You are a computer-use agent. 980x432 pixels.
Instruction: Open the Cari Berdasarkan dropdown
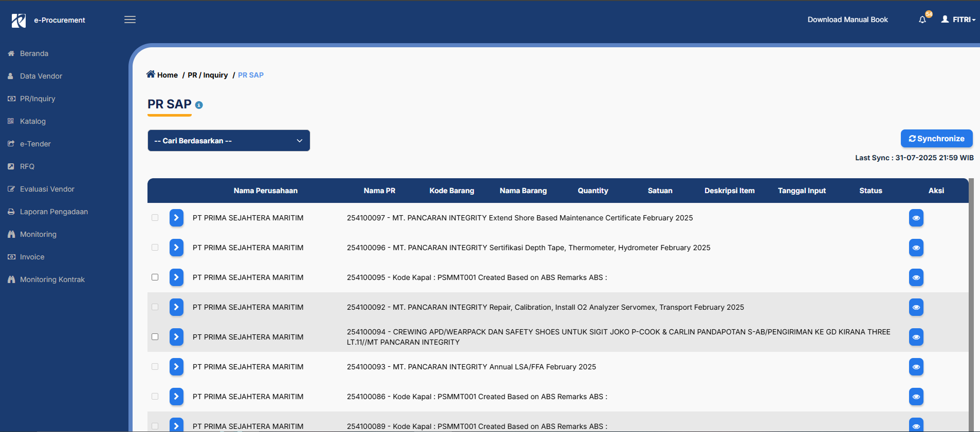point(229,141)
